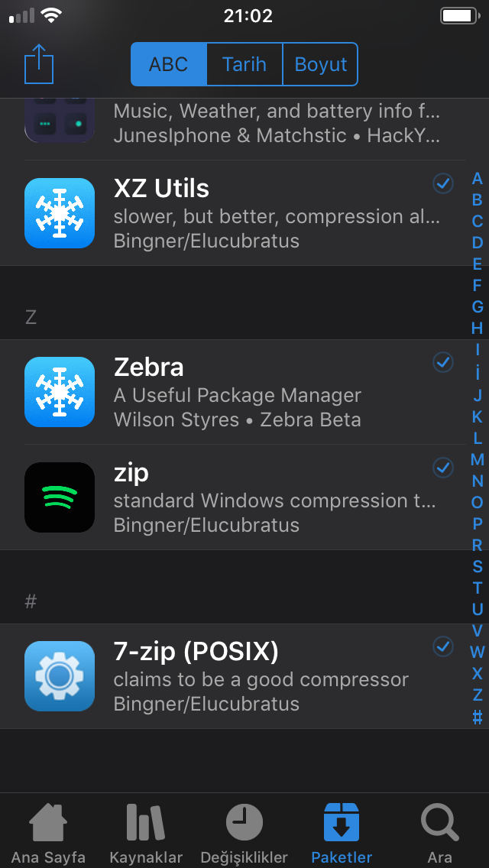
Task: Tap the zip package's green icon
Action: pyautogui.click(x=60, y=497)
